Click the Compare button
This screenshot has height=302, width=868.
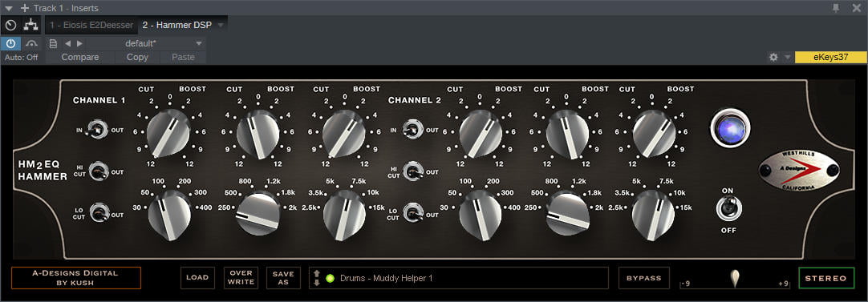(x=80, y=57)
